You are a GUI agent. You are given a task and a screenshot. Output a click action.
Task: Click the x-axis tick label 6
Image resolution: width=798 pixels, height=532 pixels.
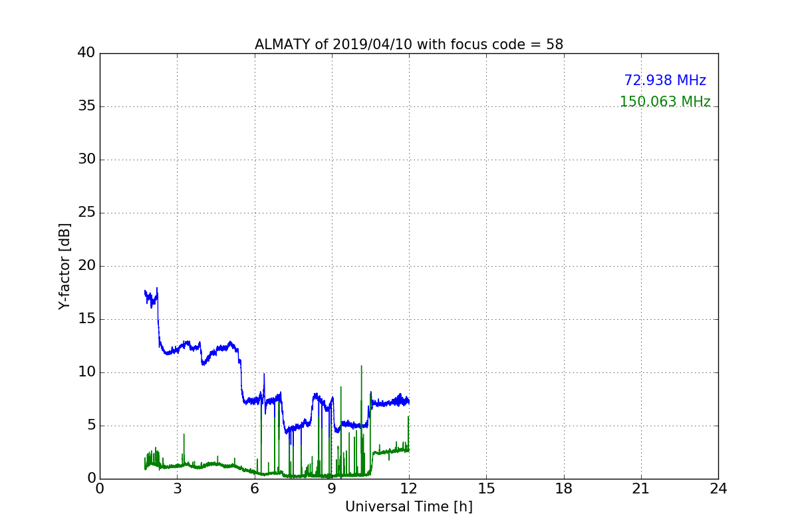tap(254, 489)
